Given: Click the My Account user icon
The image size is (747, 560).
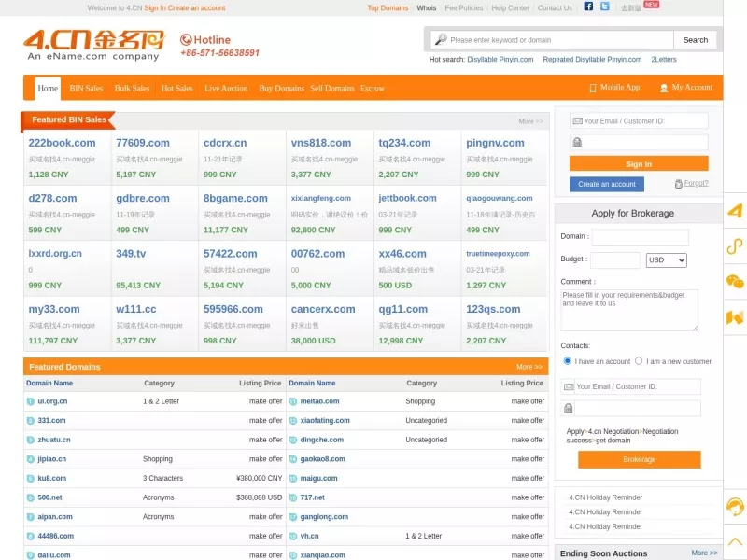Looking at the screenshot, I should (664, 88).
